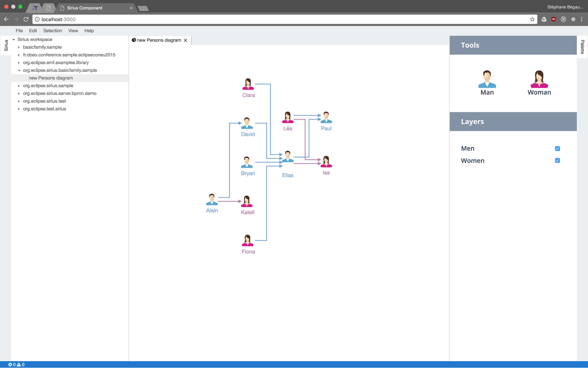Click the Palette side tab
Image resolution: width=588 pixels, height=368 pixels.
coord(582,47)
